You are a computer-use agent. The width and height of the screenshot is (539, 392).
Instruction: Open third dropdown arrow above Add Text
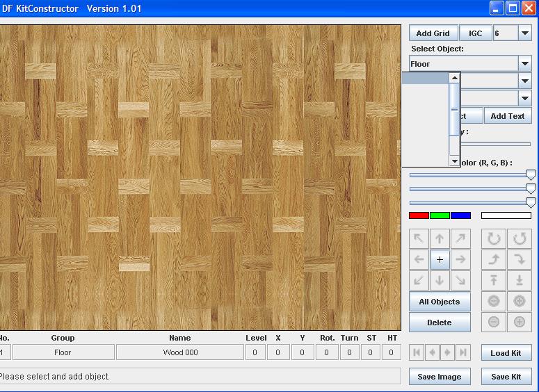click(524, 98)
